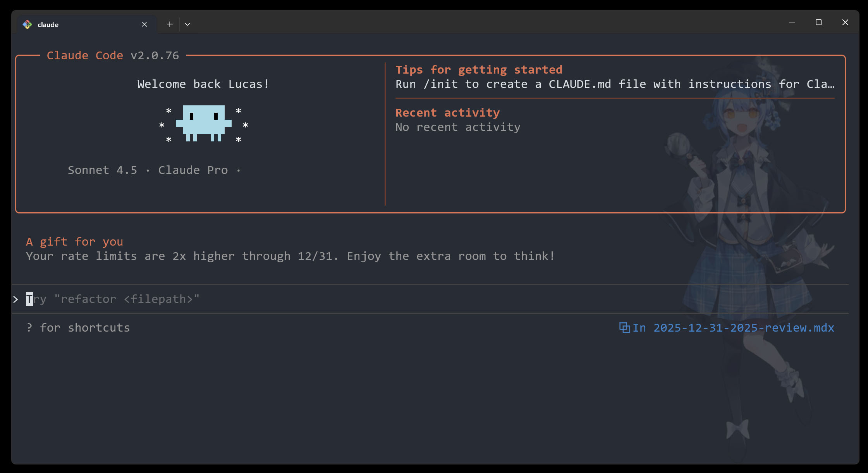Click the Claude Code v2.0.76 title
The width and height of the screenshot is (868, 473).
[113, 55]
